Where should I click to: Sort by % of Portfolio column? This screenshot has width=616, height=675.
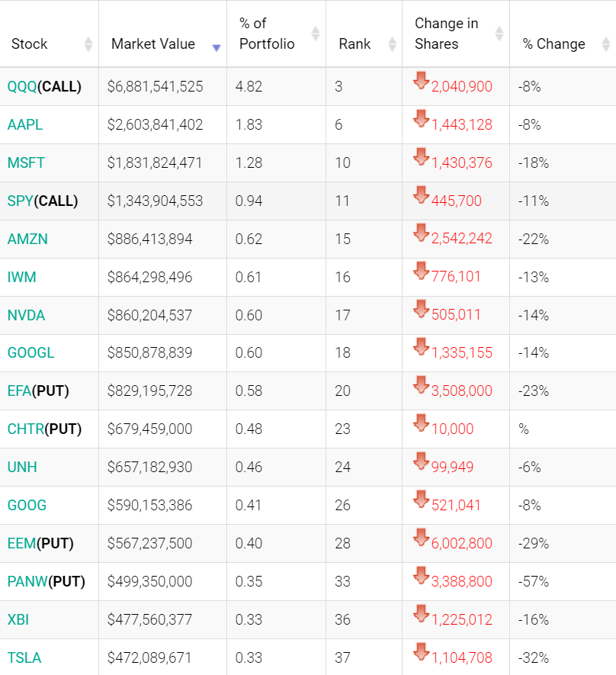316,34
